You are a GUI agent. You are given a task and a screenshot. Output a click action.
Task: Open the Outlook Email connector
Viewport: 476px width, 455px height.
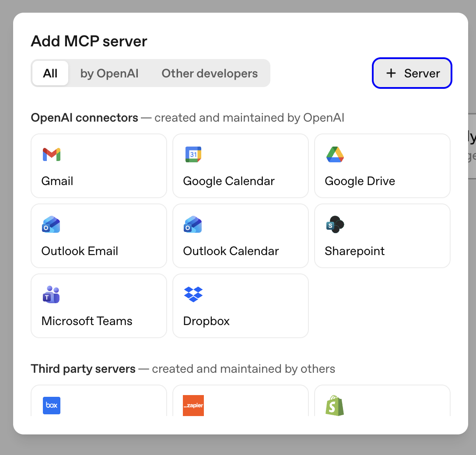point(98,236)
